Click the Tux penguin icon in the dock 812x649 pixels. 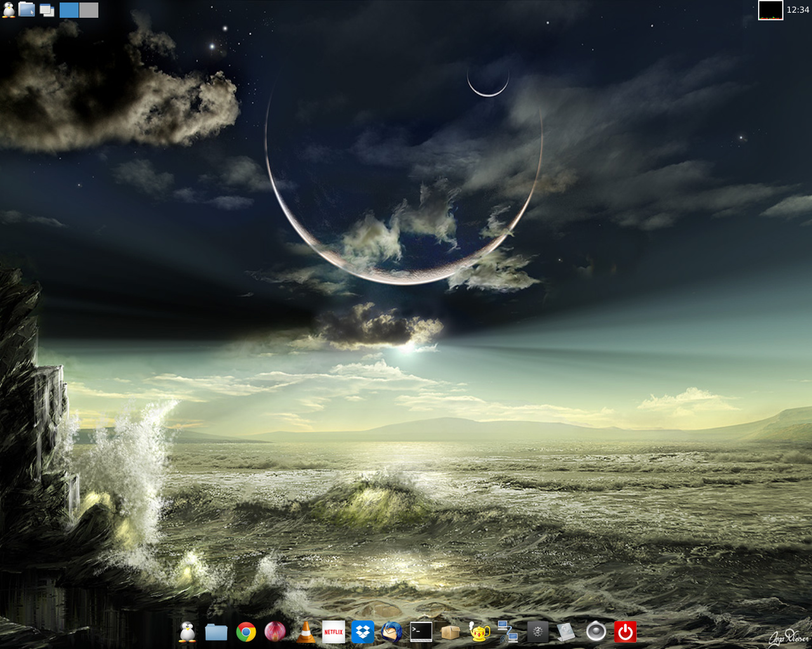(x=187, y=632)
